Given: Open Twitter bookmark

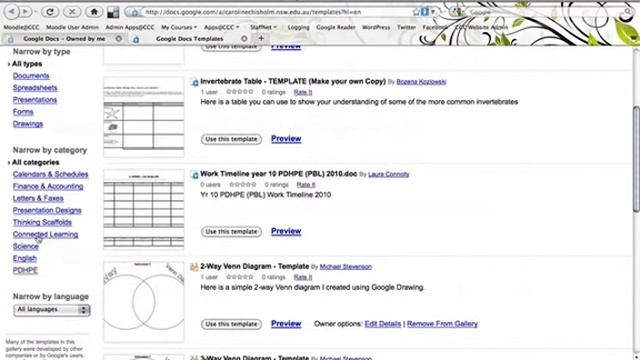Looking at the screenshot, I should coord(406,27).
